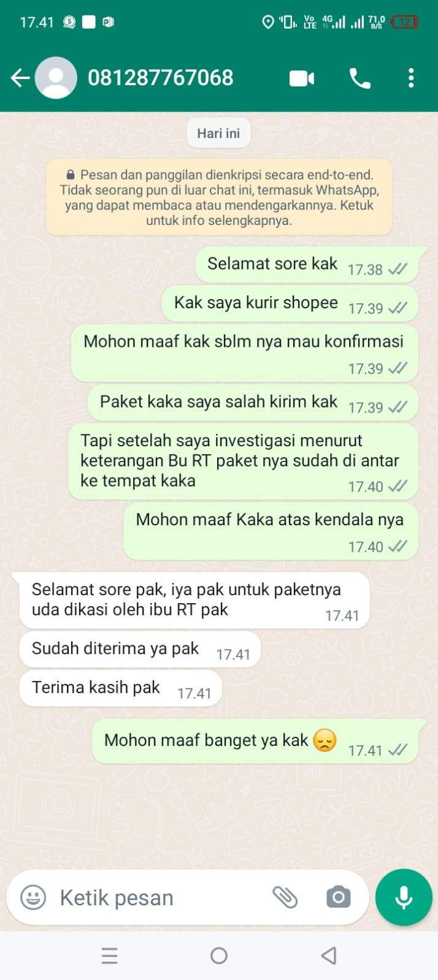Select the "Selamat sore kak" message
438x980 pixels.
[x=307, y=265]
